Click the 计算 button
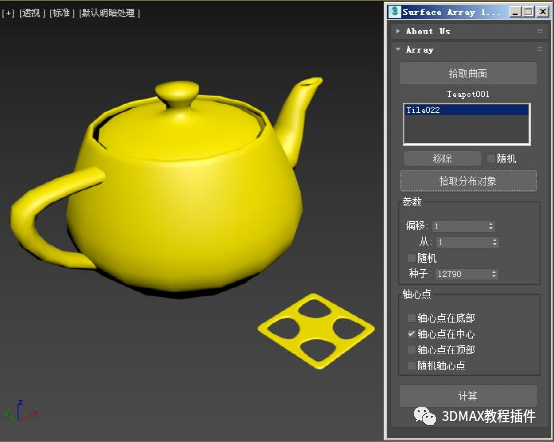This screenshot has height=442, width=554. pos(468,396)
